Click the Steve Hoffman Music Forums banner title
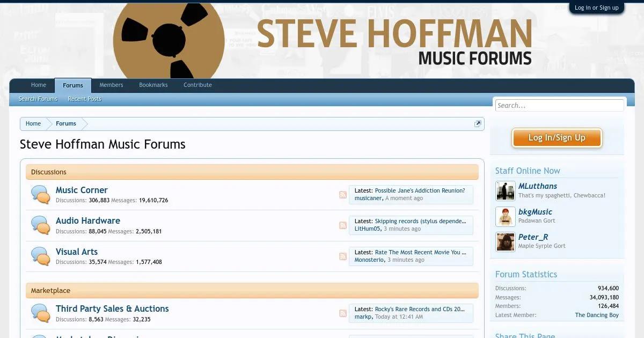 394,42
